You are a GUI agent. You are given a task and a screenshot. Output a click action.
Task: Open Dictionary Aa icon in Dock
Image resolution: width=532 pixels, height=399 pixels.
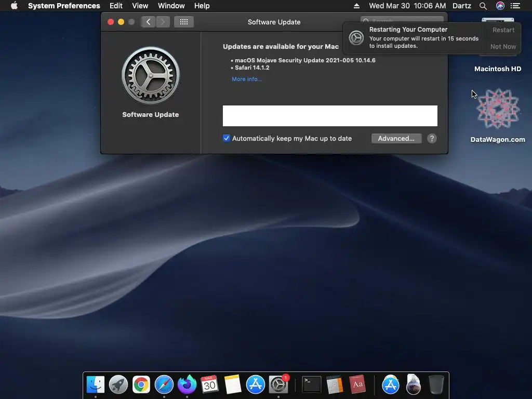(357, 384)
